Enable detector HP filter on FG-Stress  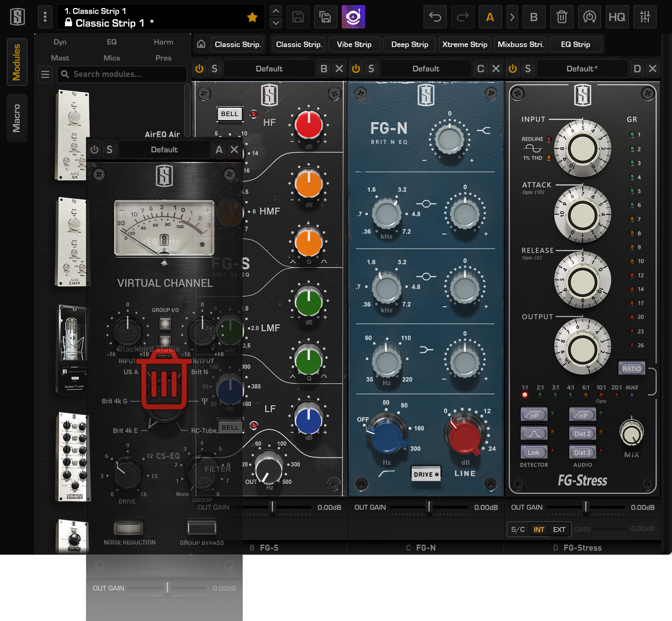(x=534, y=415)
